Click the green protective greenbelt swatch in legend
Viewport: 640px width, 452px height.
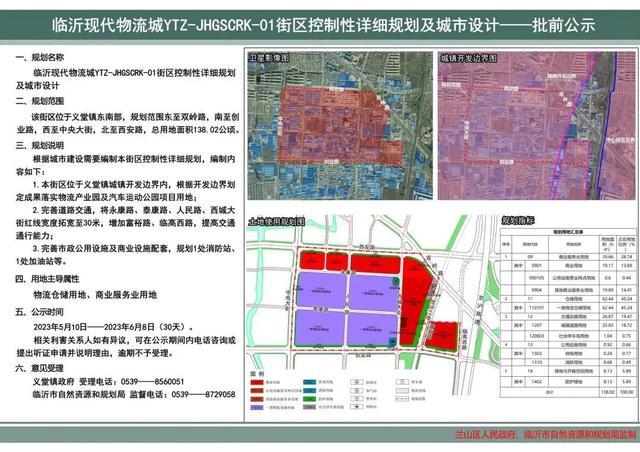(x=309, y=399)
